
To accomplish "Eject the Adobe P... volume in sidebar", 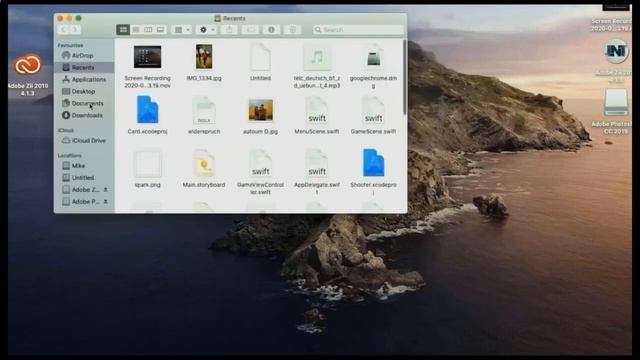I will click(105, 202).
